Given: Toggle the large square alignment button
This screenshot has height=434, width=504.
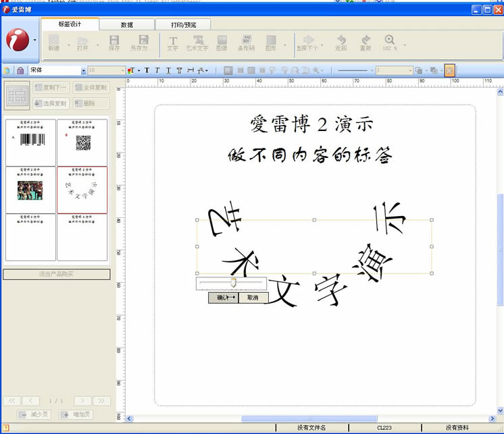Looking at the screenshot, I should [228, 70].
